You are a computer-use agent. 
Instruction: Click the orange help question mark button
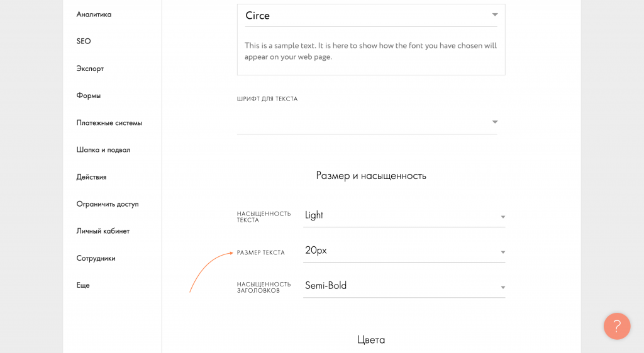(616, 327)
